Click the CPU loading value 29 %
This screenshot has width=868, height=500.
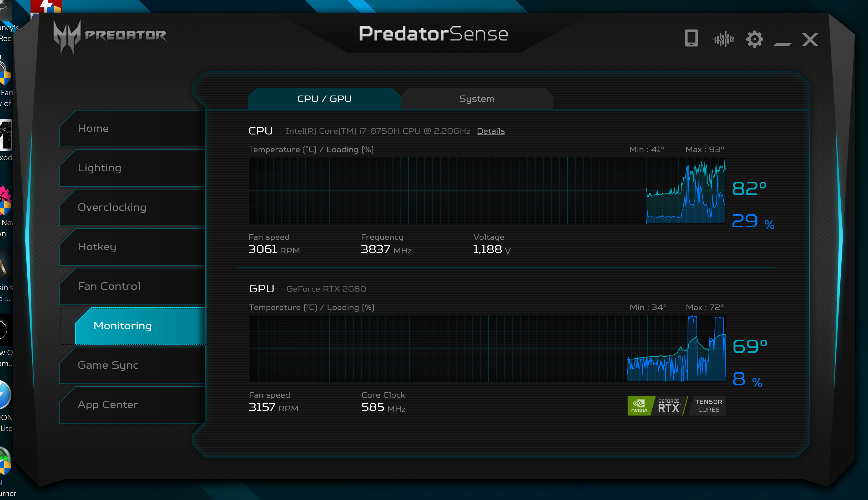click(753, 221)
